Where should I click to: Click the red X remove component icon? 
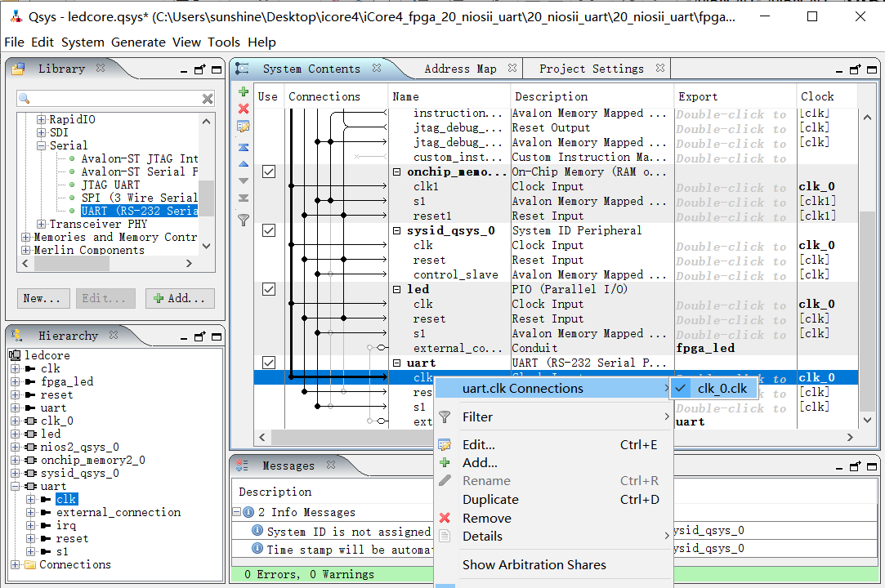(243, 109)
